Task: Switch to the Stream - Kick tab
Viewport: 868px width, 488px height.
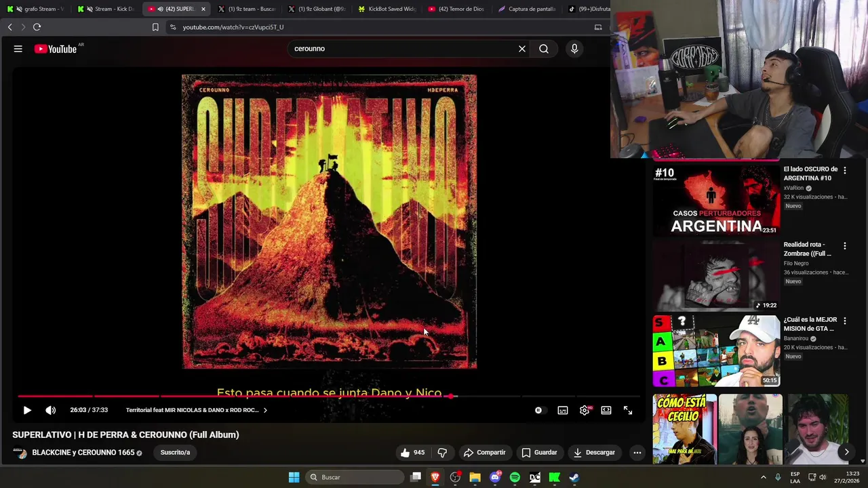Action: (x=106, y=9)
